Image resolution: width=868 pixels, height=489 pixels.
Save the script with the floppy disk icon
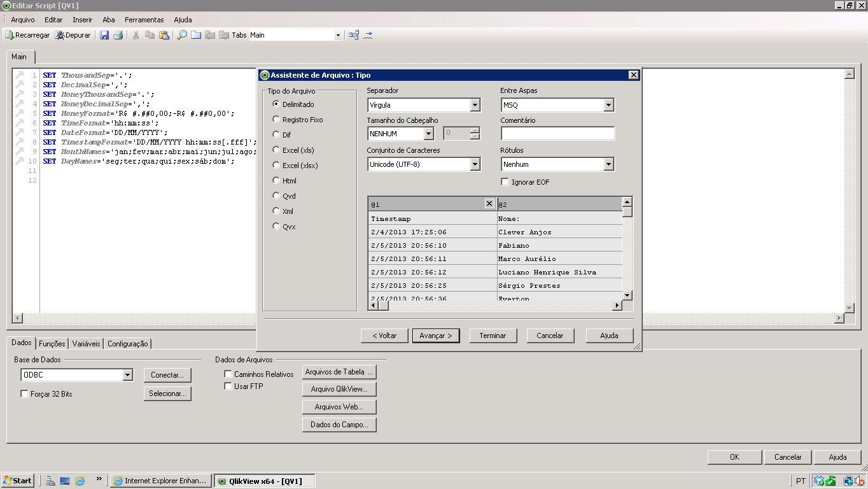point(104,35)
